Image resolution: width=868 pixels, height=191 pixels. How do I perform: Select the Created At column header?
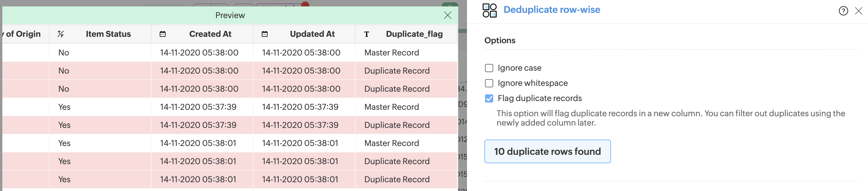tap(210, 34)
